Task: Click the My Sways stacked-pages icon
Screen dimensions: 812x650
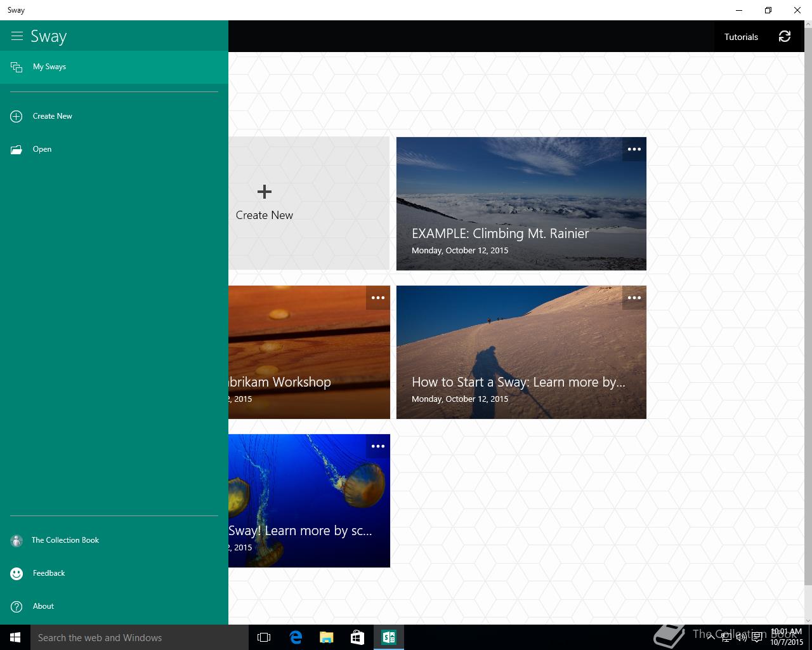Action: (16, 67)
